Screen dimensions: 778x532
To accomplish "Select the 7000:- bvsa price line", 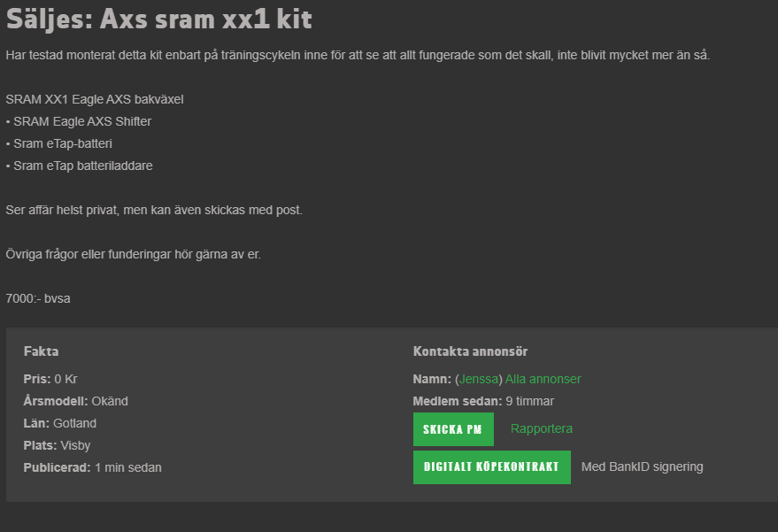I will [x=38, y=299].
